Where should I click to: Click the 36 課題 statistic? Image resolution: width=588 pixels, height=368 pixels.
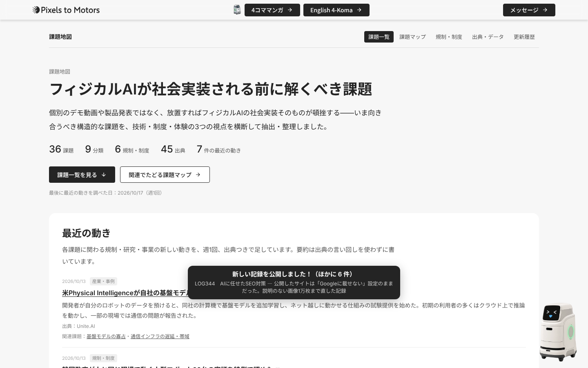61,149
